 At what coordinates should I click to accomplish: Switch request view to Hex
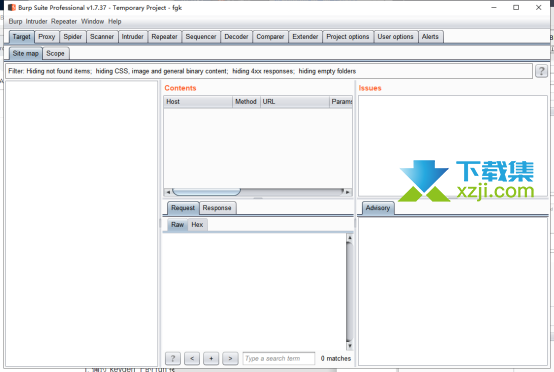197,225
